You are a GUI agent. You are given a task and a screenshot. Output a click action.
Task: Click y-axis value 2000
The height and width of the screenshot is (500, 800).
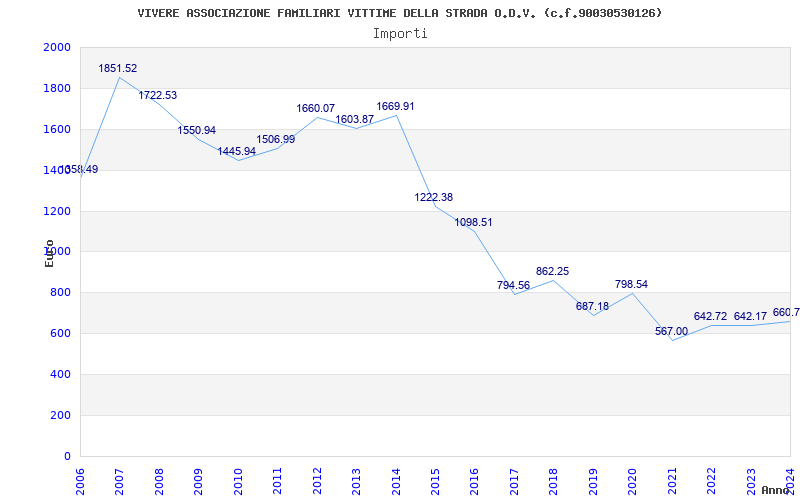57,47
